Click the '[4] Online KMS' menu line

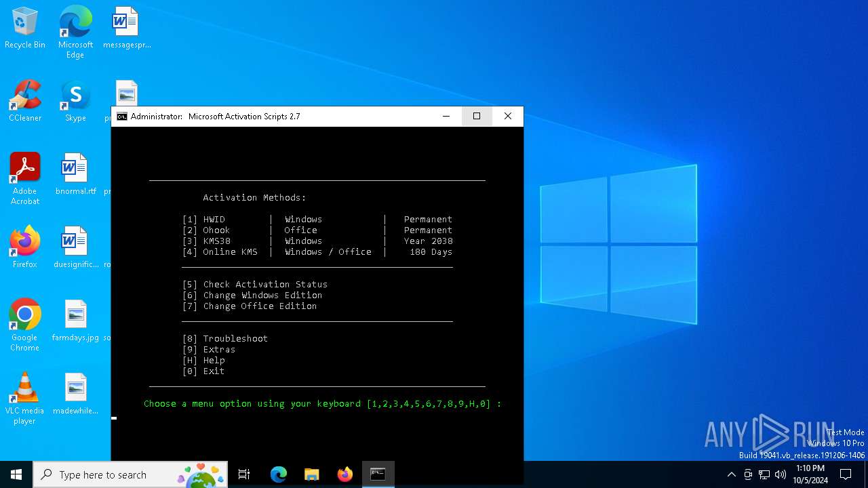tap(317, 252)
